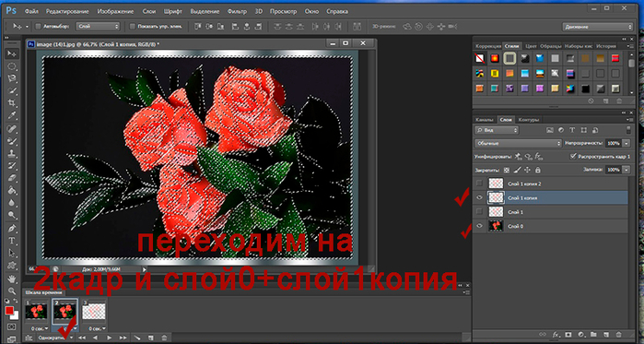Click the white background color swatch
The width and height of the screenshot is (644, 344).
pos(16,316)
